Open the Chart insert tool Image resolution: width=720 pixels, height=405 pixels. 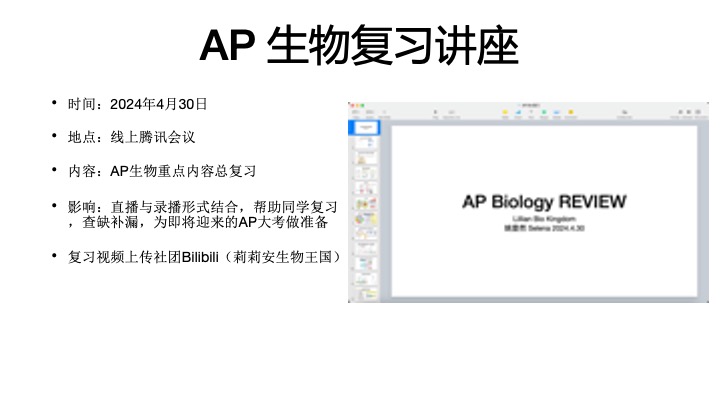[519, 113]
